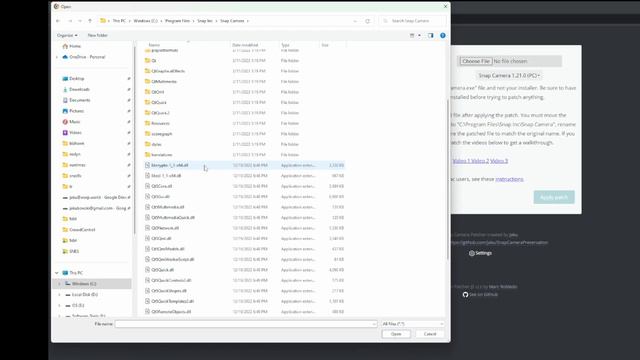Click the Cancel button
The height and width of the screenshot is (360, 640).
point(430,334)
